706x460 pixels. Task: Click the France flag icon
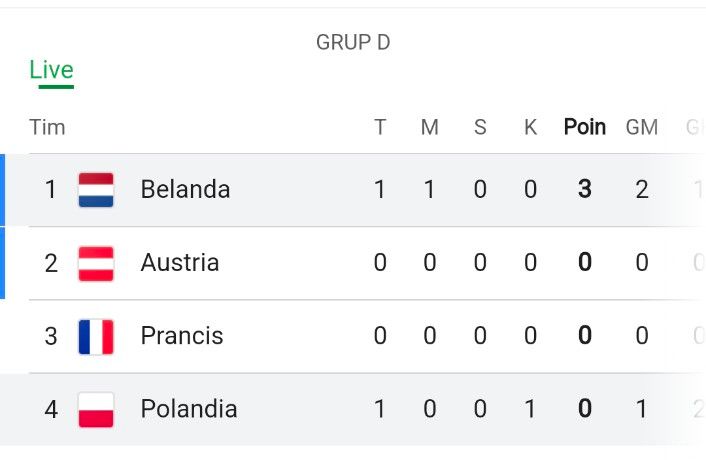[96, 337]
